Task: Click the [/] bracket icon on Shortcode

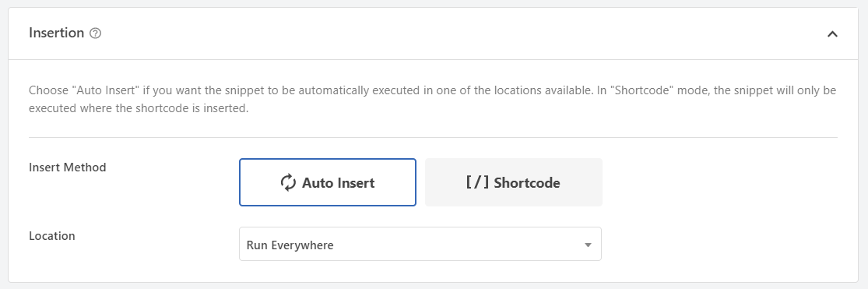Action: click(477, 182)
